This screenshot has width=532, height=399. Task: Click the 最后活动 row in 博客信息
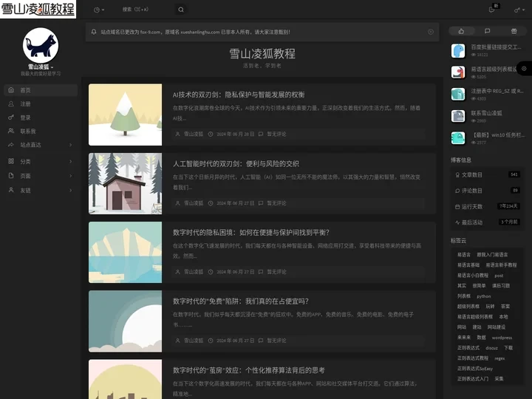coord(487,222)
